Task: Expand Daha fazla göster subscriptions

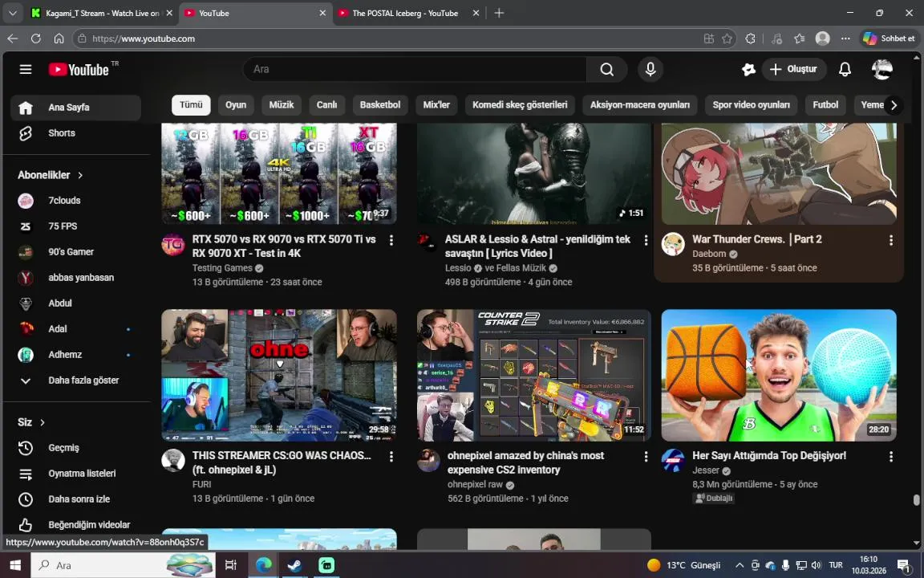Action: pyautogui.click(x=75, y=381)
